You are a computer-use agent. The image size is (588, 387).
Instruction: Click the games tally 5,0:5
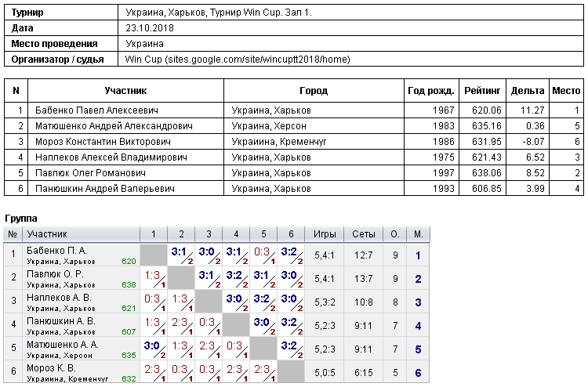325,373
